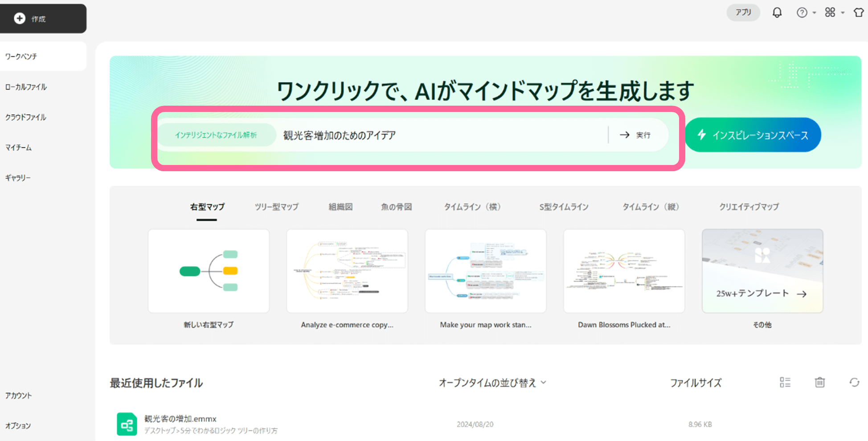The image size is (868, 441).
Task: Open the 25w+テンプレート card
Action: (762, 271)
